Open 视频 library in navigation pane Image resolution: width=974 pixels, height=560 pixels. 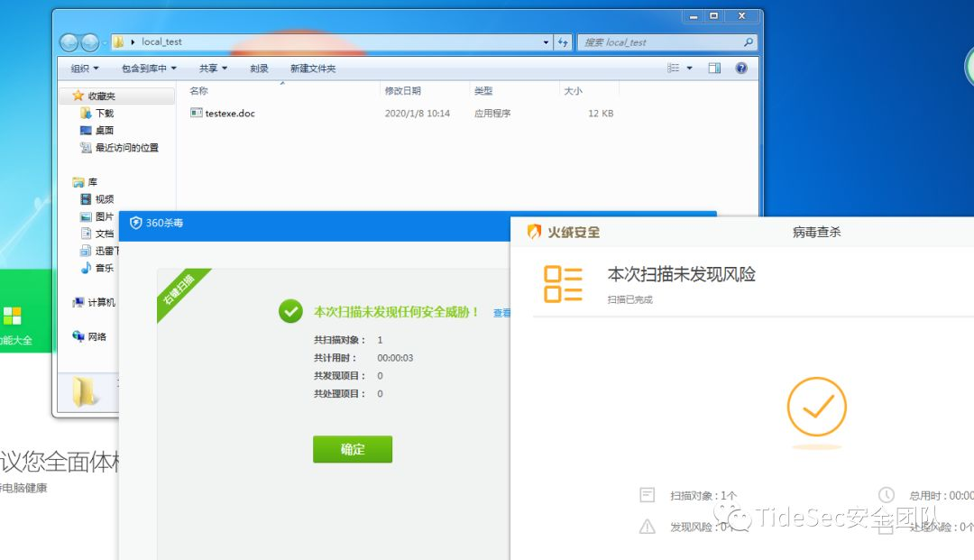click(105, 198)
